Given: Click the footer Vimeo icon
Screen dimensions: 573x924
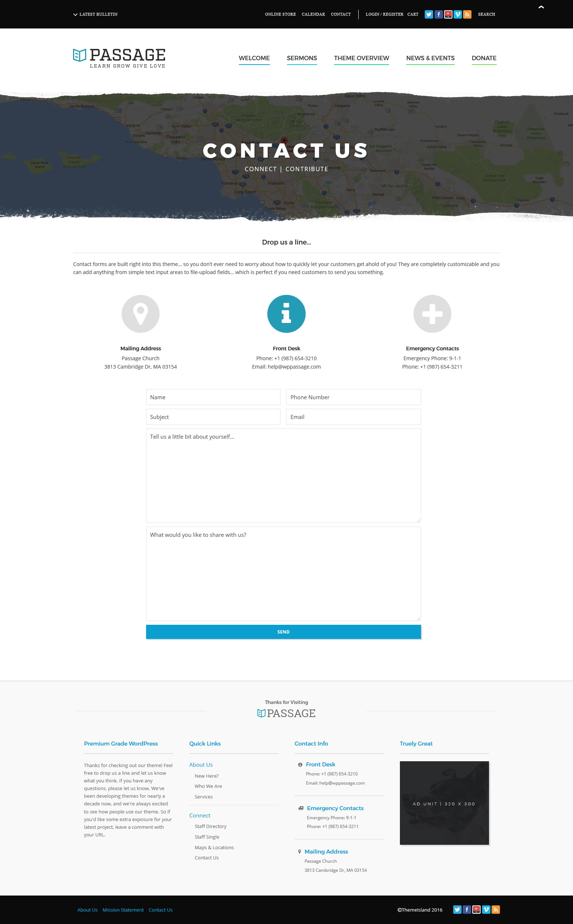Looking at the screenshot, I should pyautogui.click(x=486, y=910).
